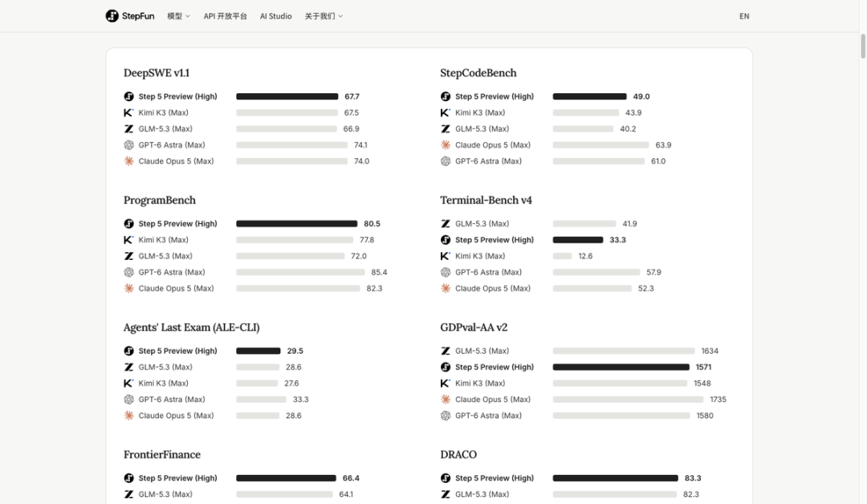
Task: Click score 63.9 for Claude Opus 5
Action: (664, 144)
